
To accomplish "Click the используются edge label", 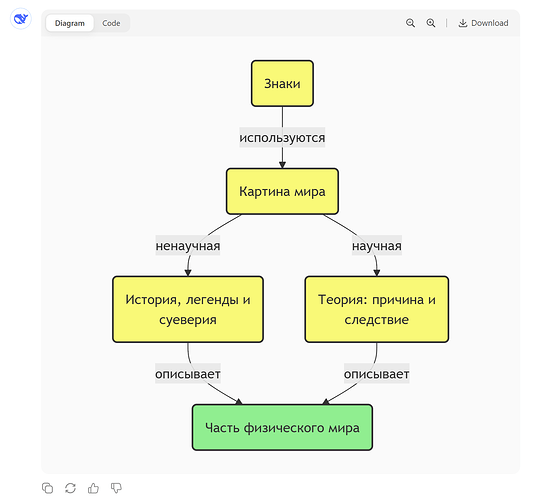I will click(282, 138).
